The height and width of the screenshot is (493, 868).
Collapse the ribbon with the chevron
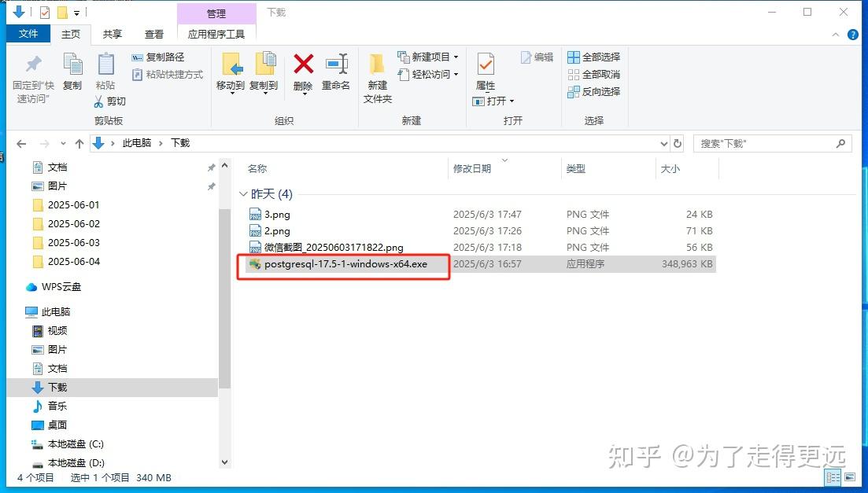coord(835,35)
